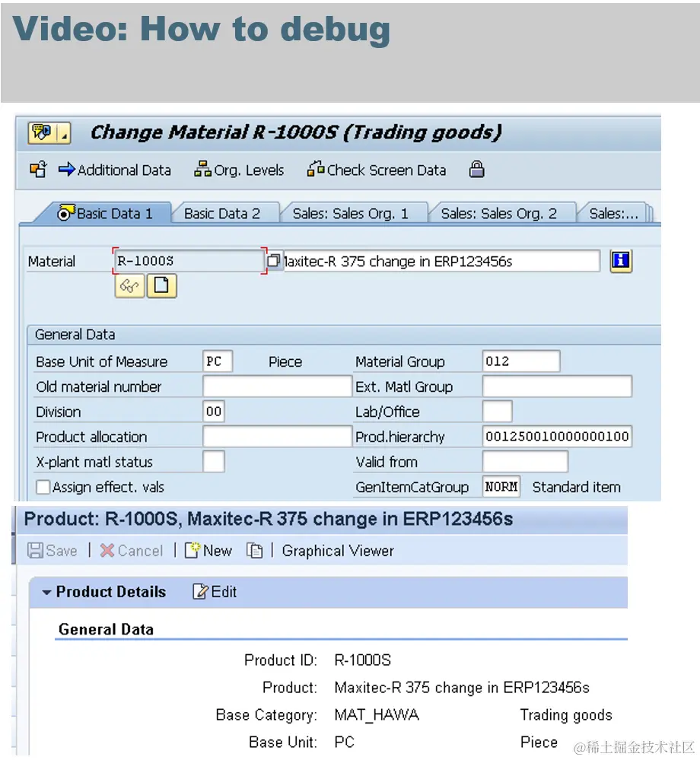Toggle Assign effect. vals checkbox

click(x=43, y=487)
